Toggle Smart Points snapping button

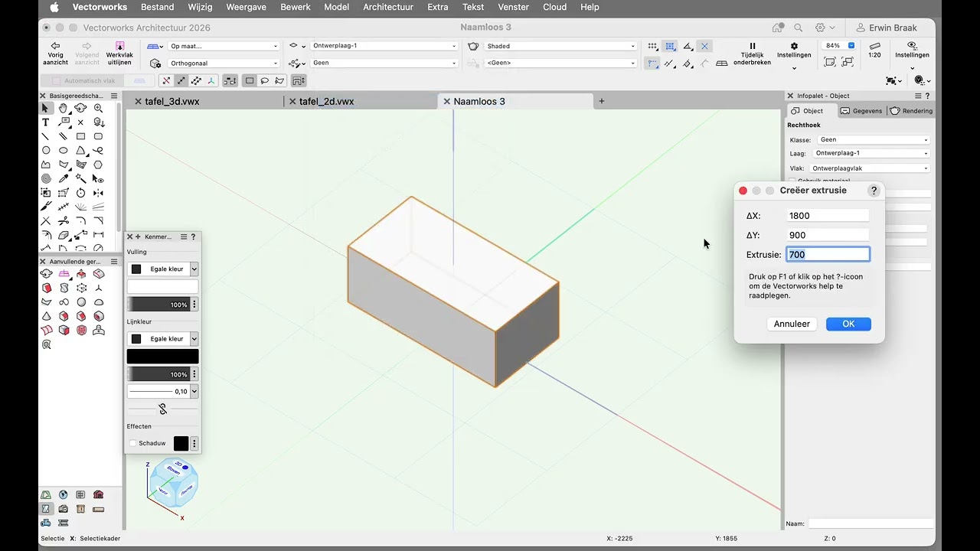(652, 63)
